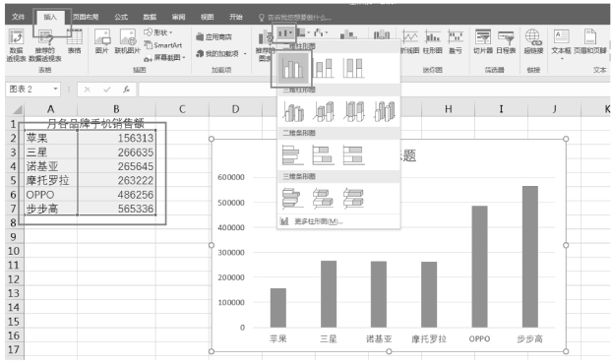Select the 3-D clustered bar chart icon
612x364 pixels.
293,198
